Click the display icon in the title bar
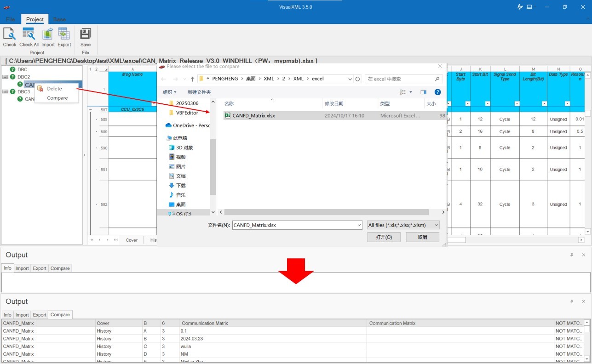Screen dimensions: 592x364 529,7
